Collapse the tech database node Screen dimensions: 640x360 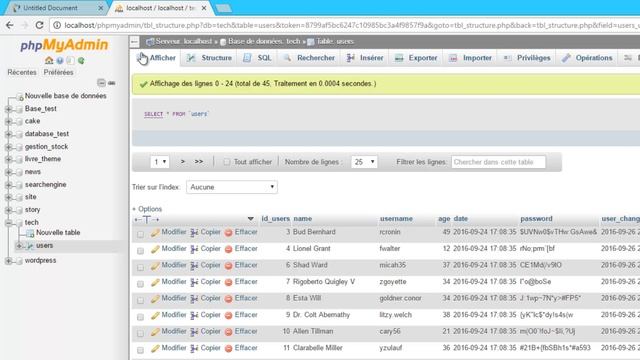point(8,223)
